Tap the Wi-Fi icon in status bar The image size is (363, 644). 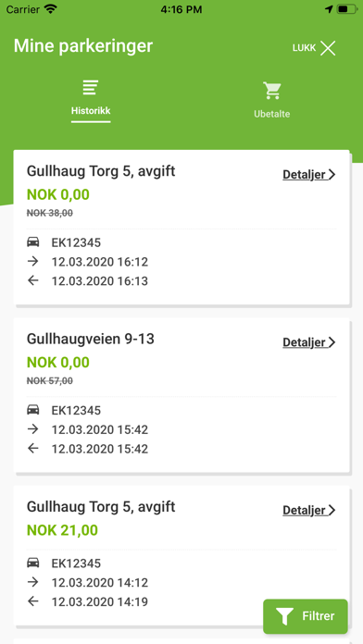tap(51, 9)
